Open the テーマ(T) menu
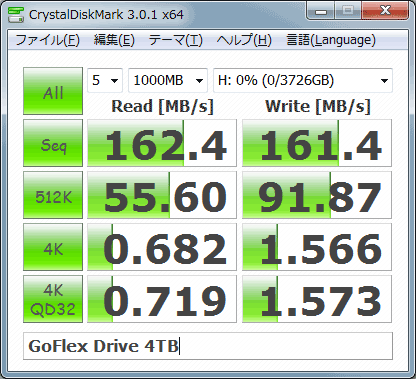 pos(175,40)
